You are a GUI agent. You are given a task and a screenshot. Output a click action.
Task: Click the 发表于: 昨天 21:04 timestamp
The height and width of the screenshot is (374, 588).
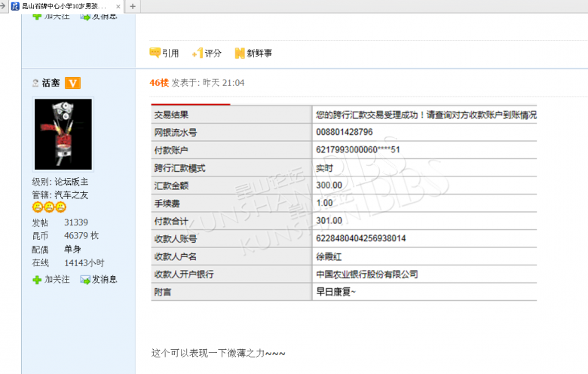click(208, 83)
